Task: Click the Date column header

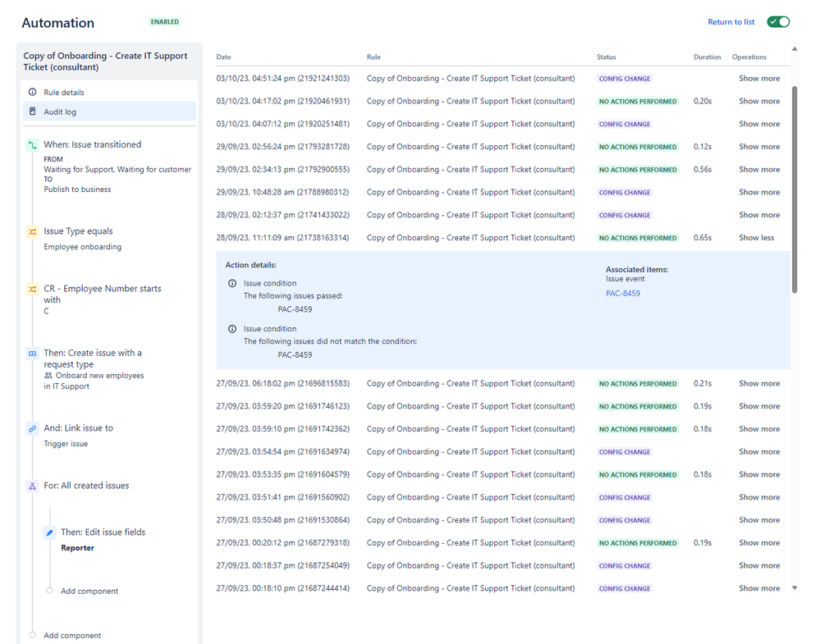Action: [223, 57]
